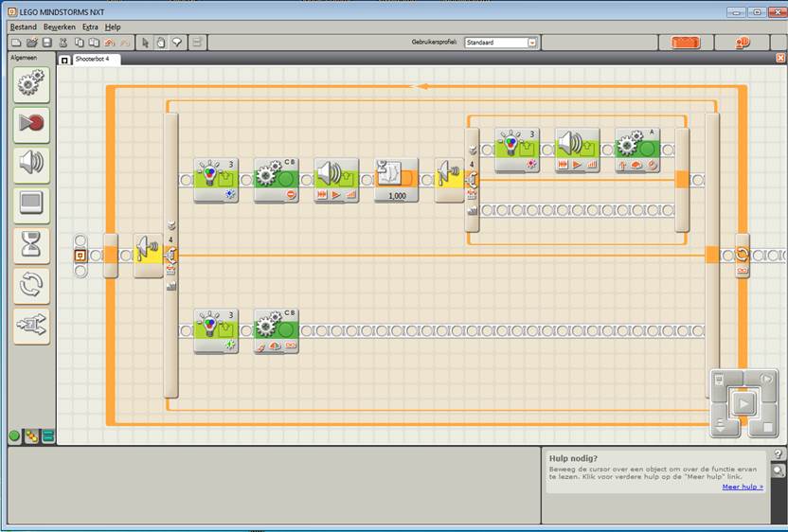Choose the Pan hand tool
Screen dimensions: 788x532
tap(161, 43)
